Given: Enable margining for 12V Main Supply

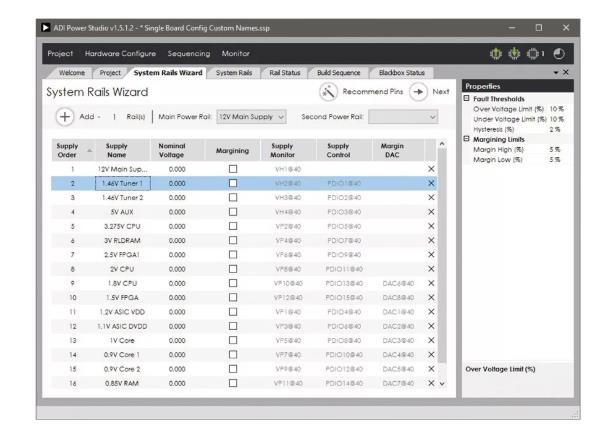Looking at the screenshot, I should pos(233,169).
